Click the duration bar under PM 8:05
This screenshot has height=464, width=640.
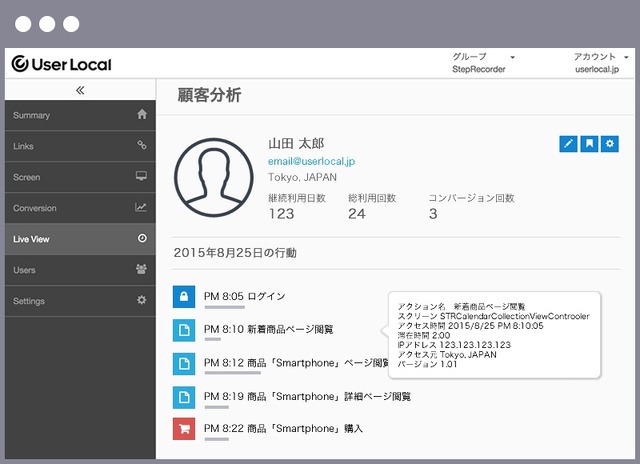224,307
